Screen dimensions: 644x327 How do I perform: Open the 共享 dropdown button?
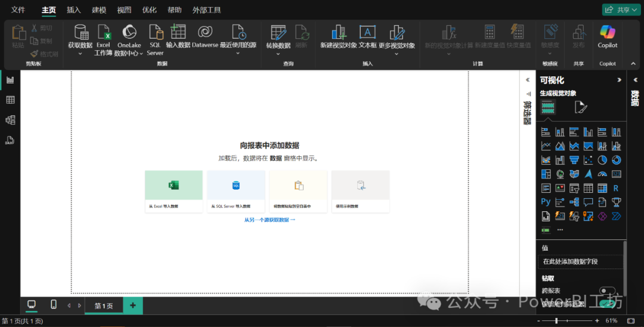coord(621,10)
